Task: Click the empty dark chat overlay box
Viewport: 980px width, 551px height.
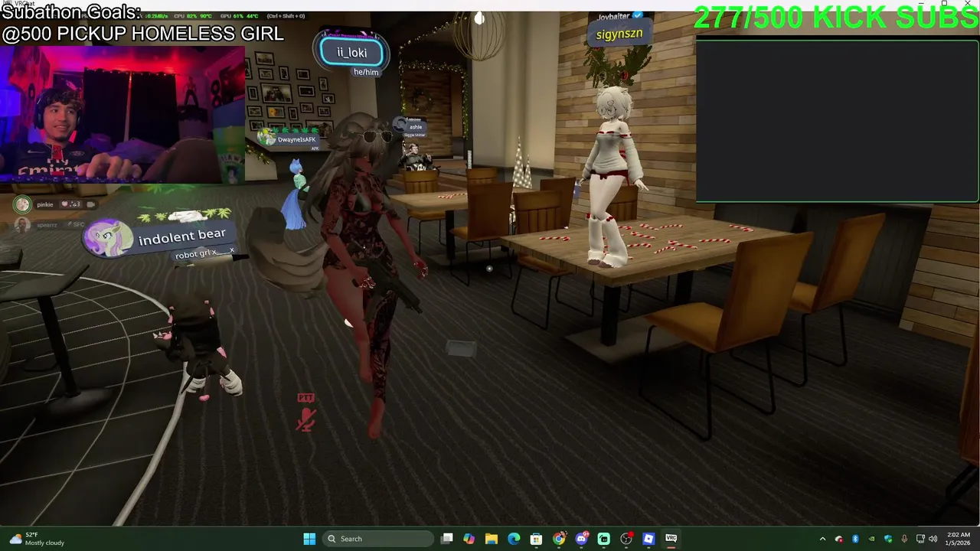Action: [837, 121]
